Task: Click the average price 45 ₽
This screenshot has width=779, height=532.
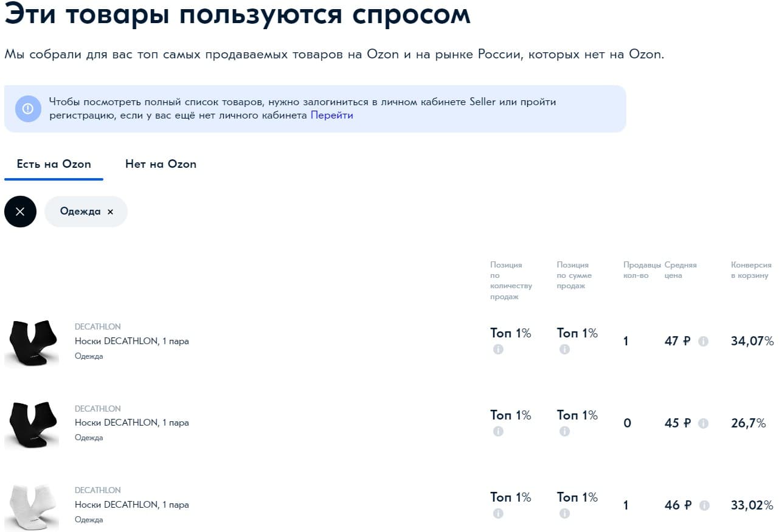Action: pyautogui.click(x=677, y=423)
